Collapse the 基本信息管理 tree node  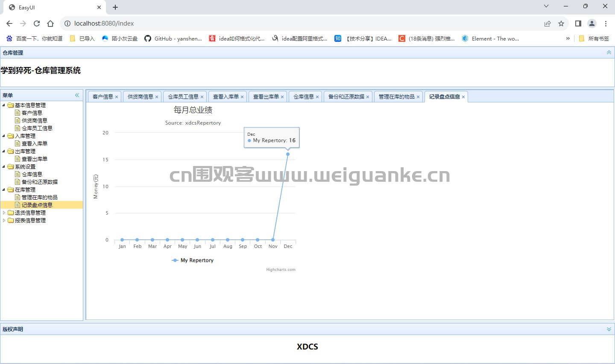tap(4, 105)
